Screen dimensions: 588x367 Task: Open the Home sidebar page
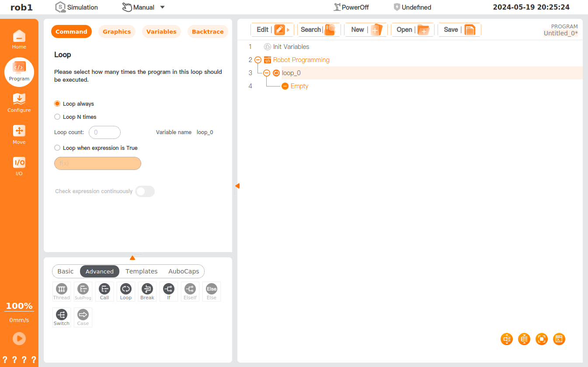(x=19, y=39)
